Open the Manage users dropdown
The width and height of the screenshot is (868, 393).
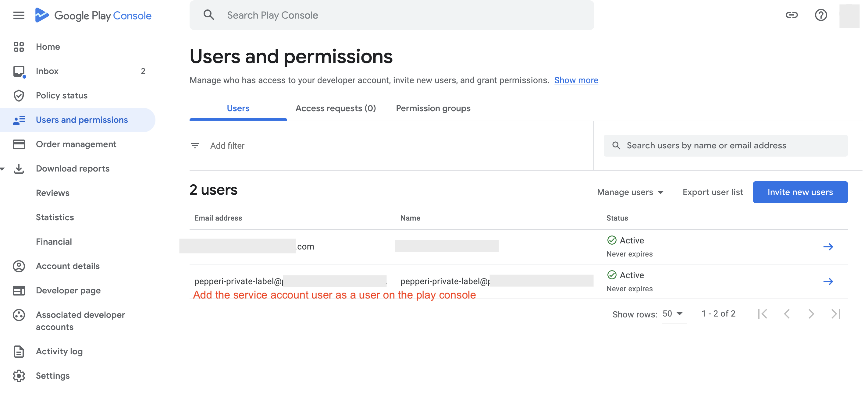630,192
